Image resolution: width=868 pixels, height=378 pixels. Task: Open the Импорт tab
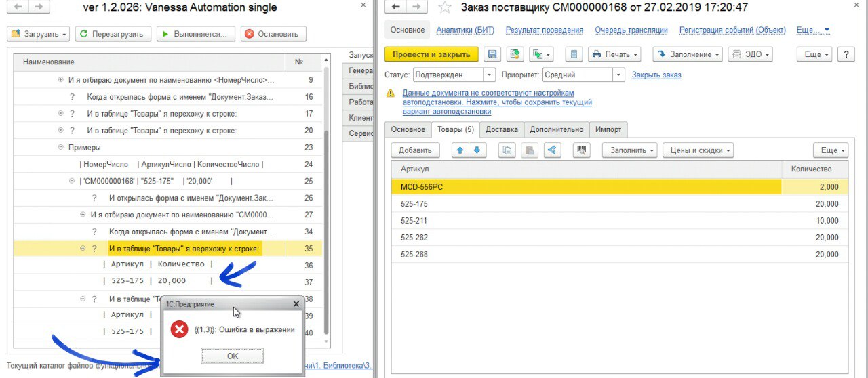[x=608, y=129]
